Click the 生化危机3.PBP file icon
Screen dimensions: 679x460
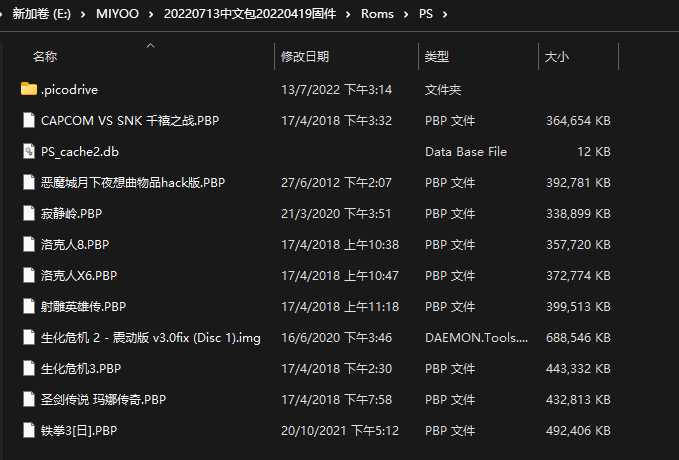click(28, 368)
